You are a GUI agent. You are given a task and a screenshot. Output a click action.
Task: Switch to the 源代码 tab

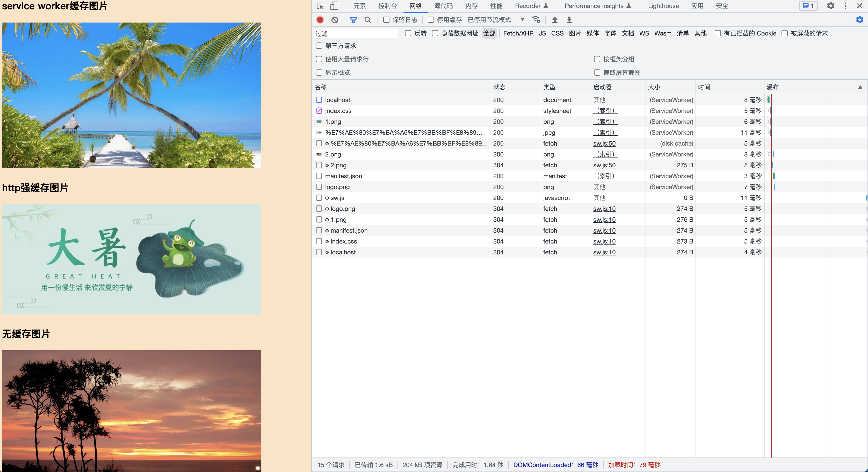tap(443, 6)
